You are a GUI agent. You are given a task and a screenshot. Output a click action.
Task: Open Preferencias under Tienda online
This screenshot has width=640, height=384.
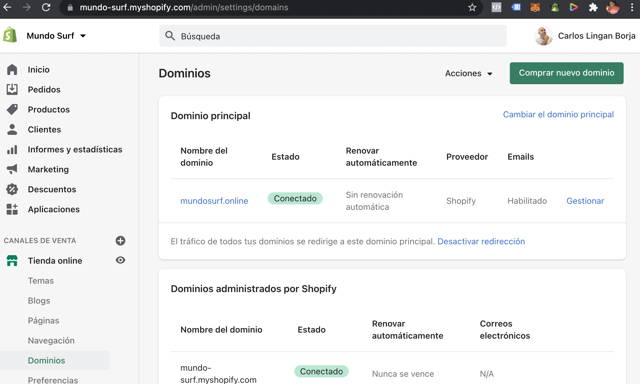point(53,380)
